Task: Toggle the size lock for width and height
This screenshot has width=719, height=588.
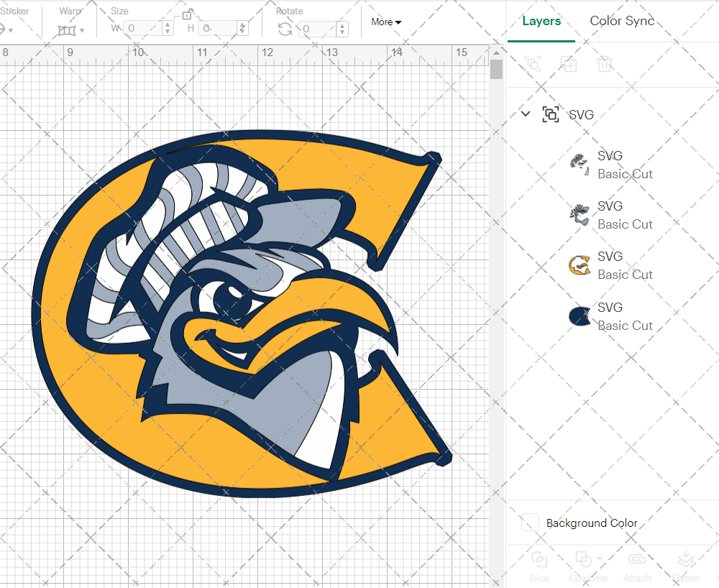Action: click(188, 14)
